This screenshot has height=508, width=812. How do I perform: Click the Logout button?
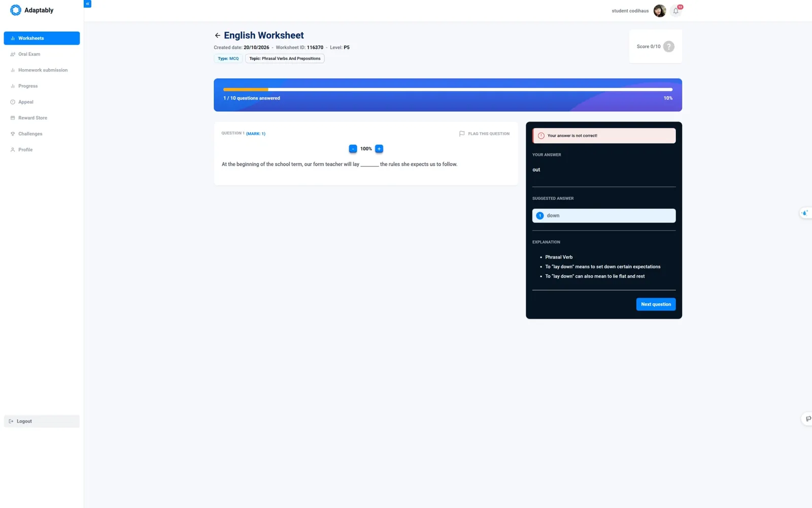coord(42,421)
